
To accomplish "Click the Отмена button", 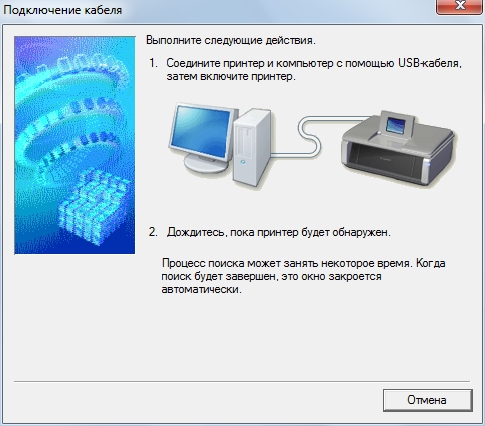I will pos(428,400).
